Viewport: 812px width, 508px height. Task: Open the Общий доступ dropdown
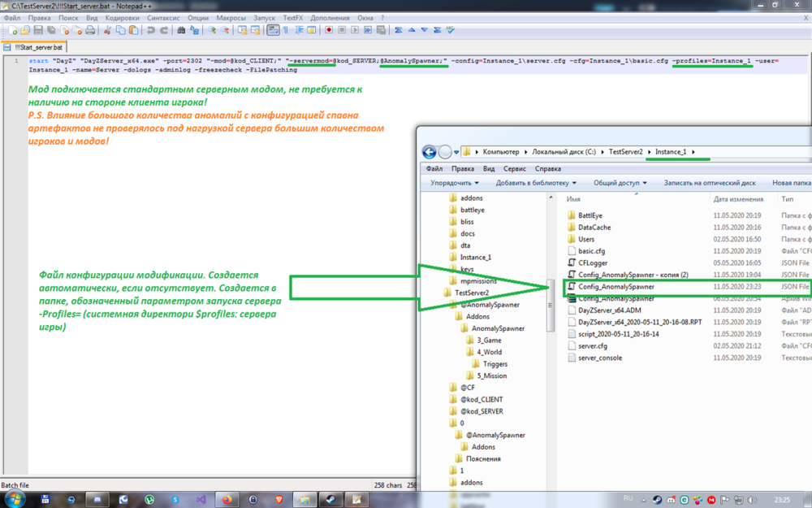pyautogui.click(x=620, y=183)
